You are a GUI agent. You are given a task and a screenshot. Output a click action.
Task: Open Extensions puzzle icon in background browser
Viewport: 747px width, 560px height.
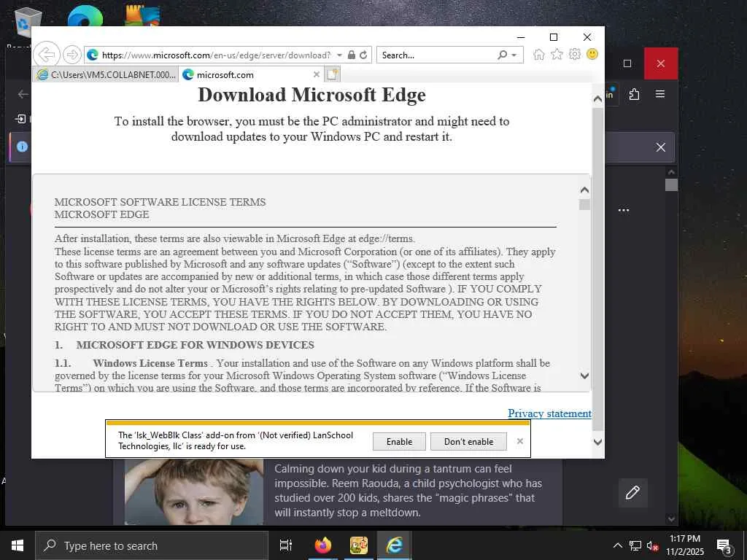(634, 94)
